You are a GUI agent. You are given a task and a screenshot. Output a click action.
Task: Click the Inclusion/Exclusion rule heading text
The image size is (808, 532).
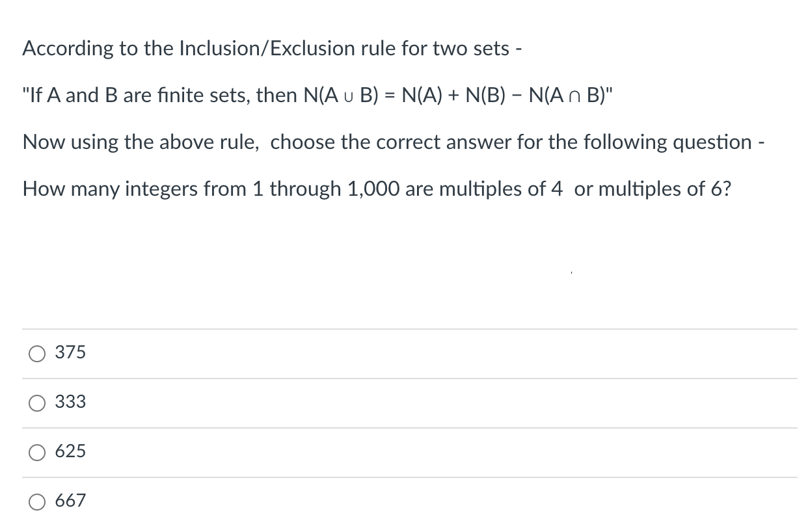coord(272,48)
